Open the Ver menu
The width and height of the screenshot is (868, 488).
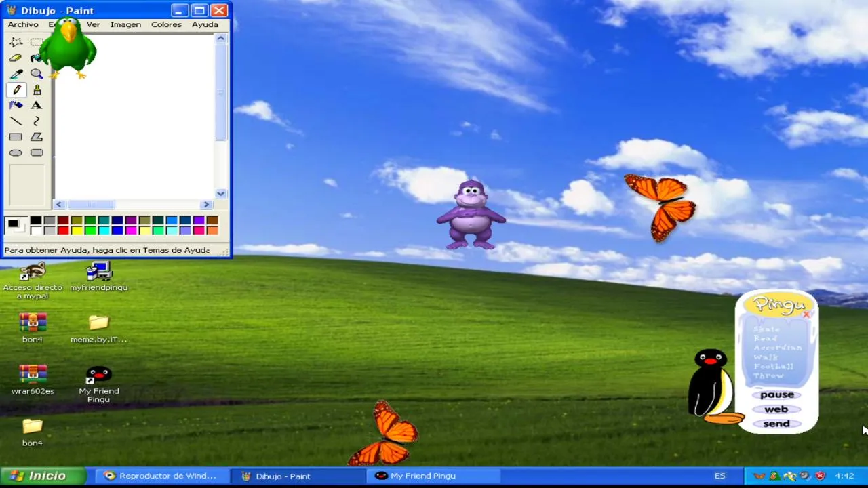[93, 24]
